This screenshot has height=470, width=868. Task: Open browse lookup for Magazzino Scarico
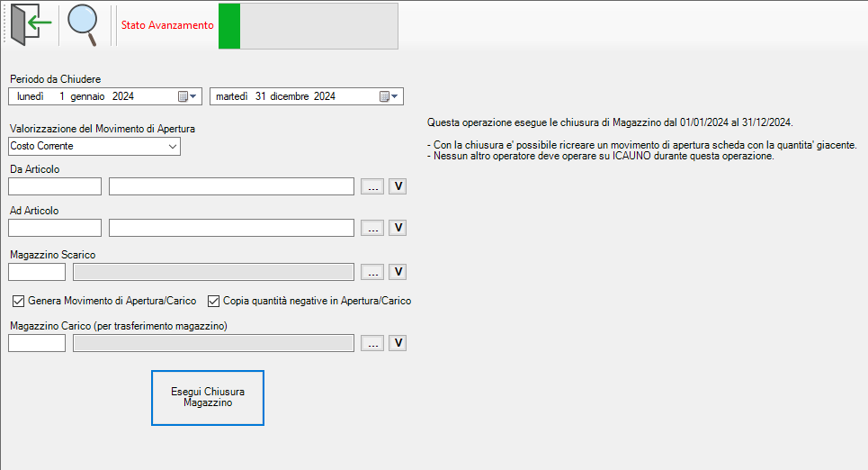pyautogui.click(x=372, y=272)
